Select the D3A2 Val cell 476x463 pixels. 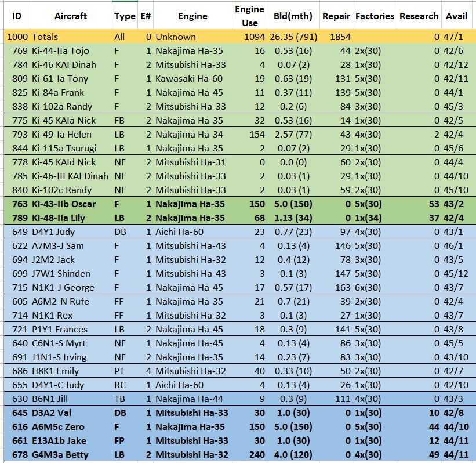(x=71, y=413)
